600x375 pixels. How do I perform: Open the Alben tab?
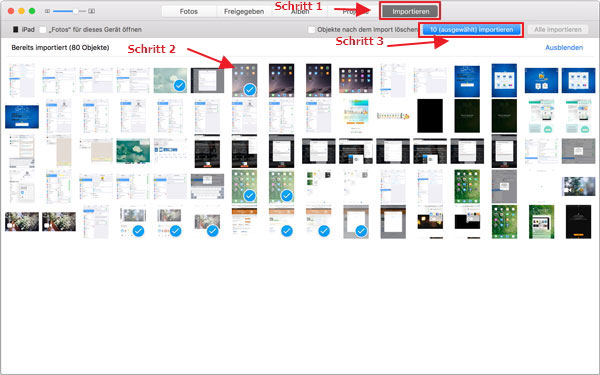point(300,11)
